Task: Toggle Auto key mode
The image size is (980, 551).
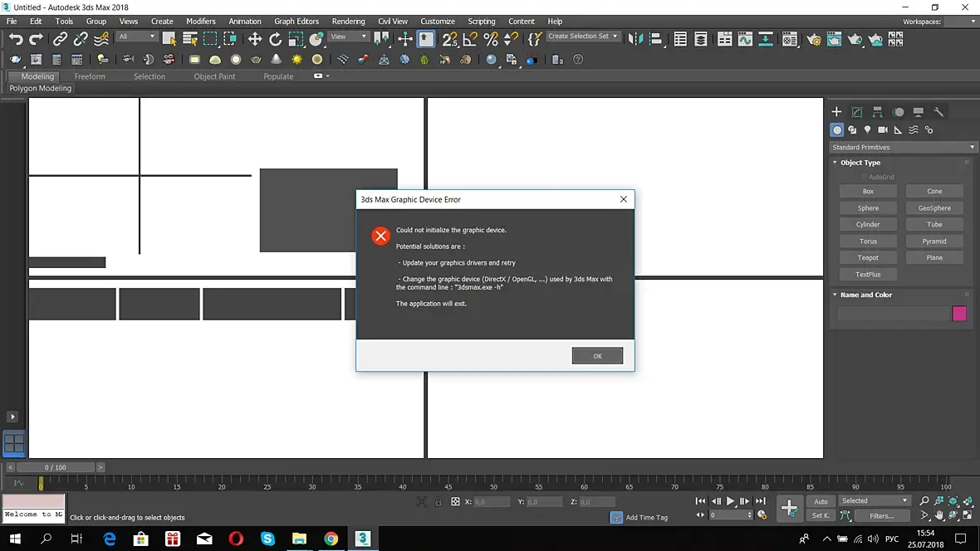Action: point(821,501)
